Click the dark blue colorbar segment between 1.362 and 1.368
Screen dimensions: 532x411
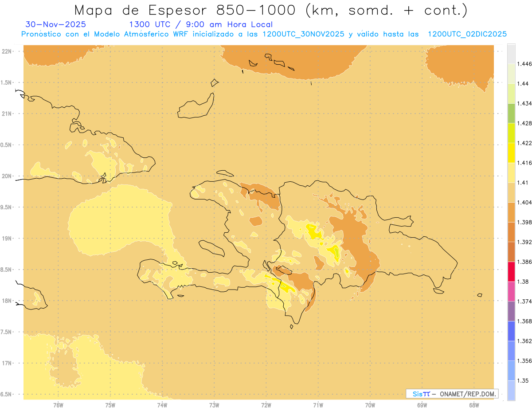(x=511, y=331)
